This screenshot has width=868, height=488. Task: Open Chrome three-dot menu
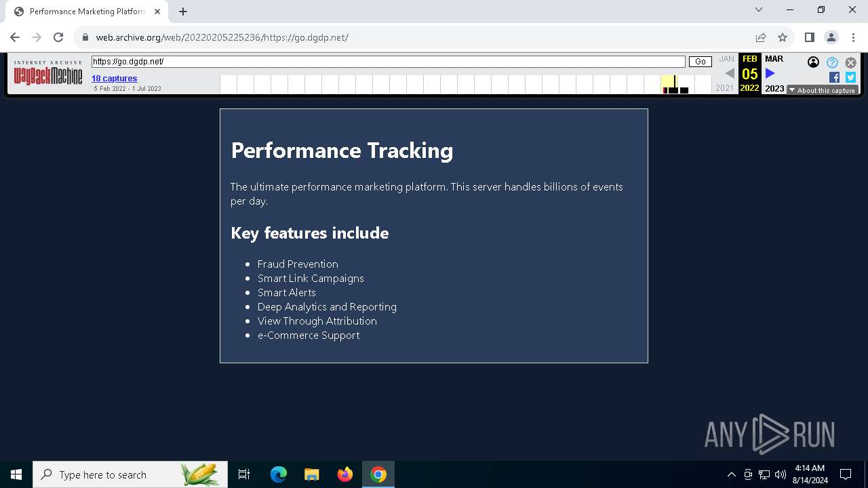[852, 37]
